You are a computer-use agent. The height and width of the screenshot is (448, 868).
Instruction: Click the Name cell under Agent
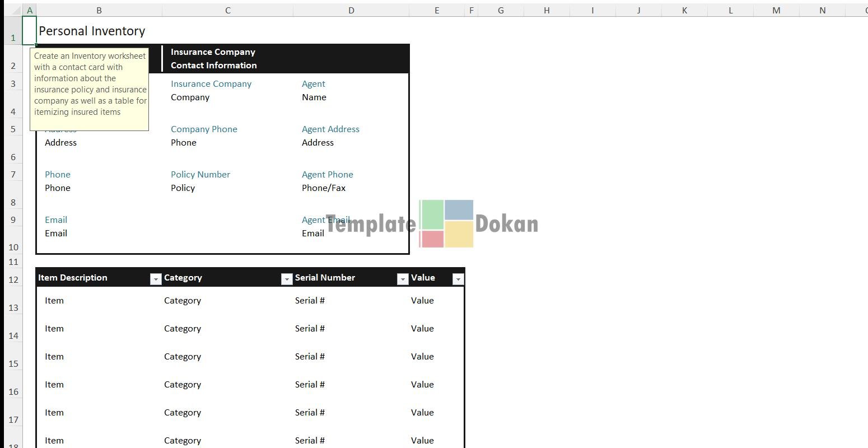click(314, 97)
